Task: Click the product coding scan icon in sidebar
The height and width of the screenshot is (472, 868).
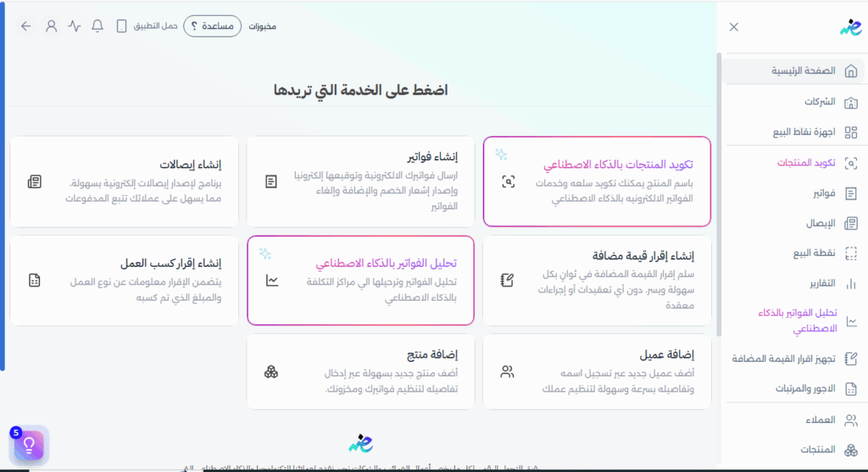Action: [x=851, y=164]
